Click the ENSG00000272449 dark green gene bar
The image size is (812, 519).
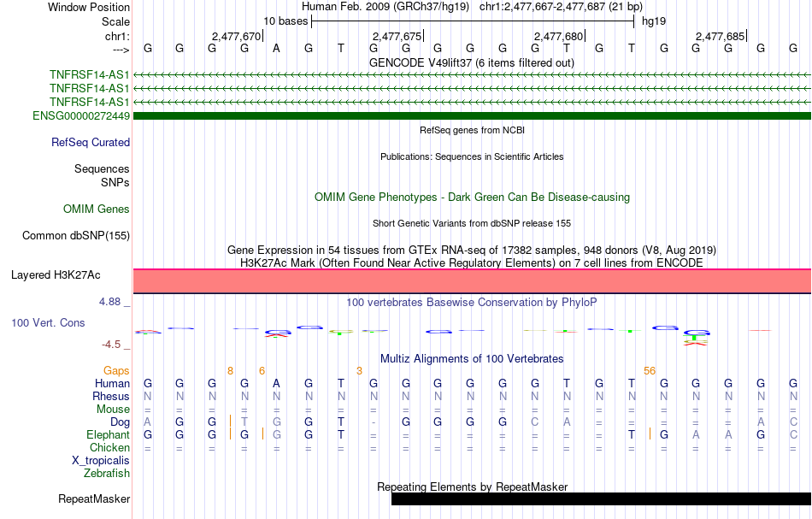tap(473, 116)
